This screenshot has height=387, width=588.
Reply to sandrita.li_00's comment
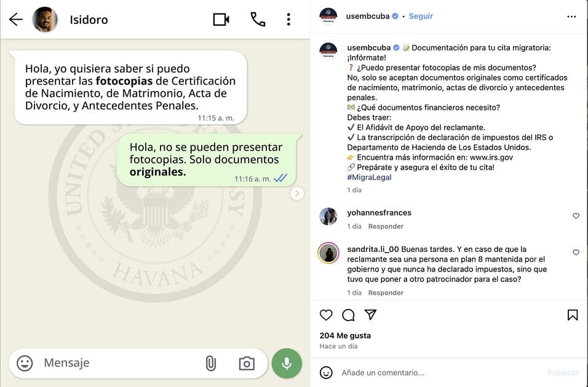click(386, 292)
